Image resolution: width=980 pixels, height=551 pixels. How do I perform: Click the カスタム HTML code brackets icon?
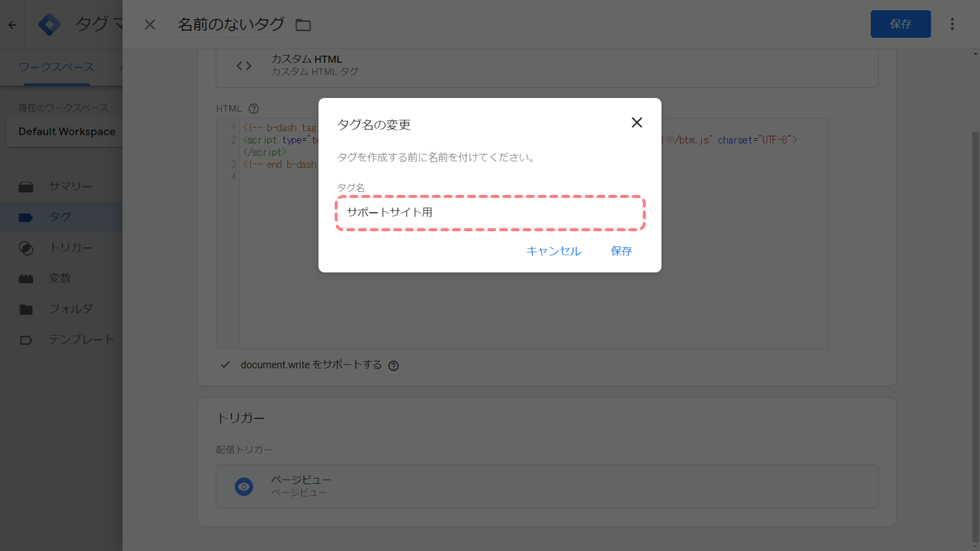(x=244, y=66)
